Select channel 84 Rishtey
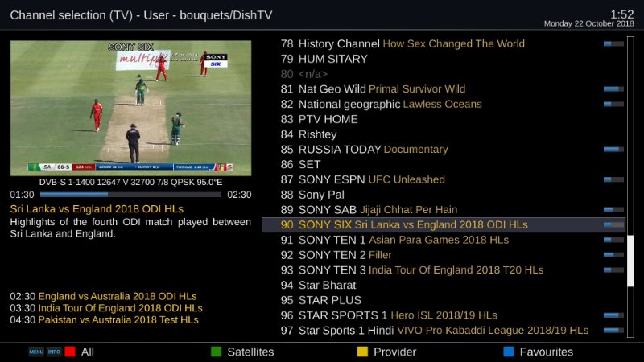The image size is (644, 362). (444, 134)
